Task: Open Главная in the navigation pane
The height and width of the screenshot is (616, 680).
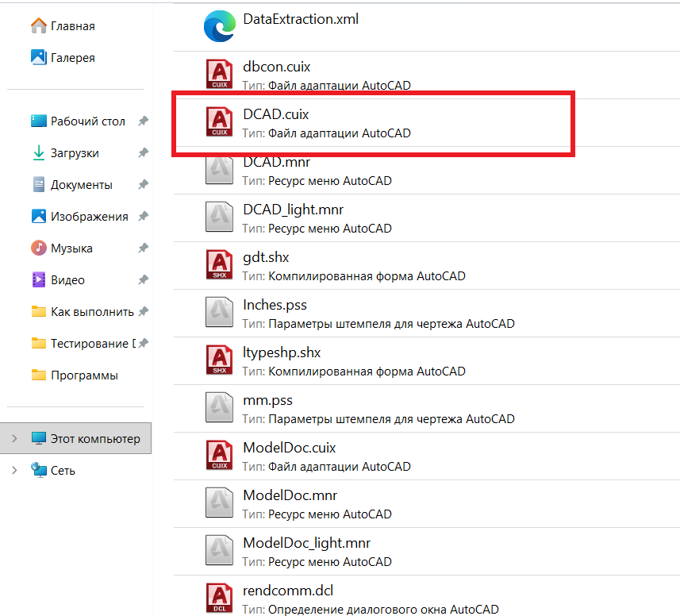Action: 71,26
